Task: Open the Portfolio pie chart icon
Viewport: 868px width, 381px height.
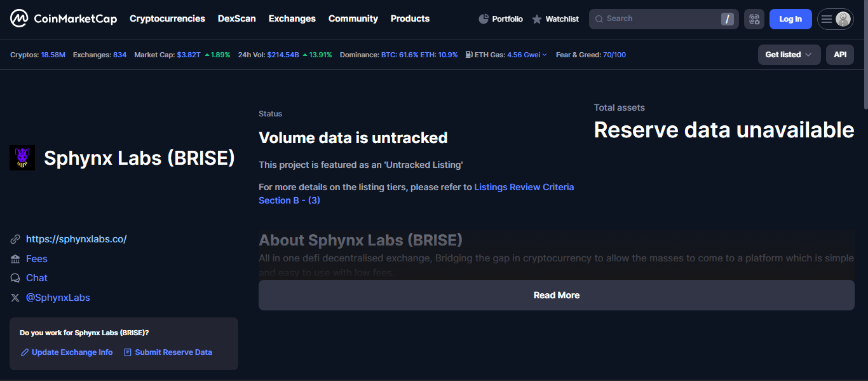Action: click(x=484, y=19)
